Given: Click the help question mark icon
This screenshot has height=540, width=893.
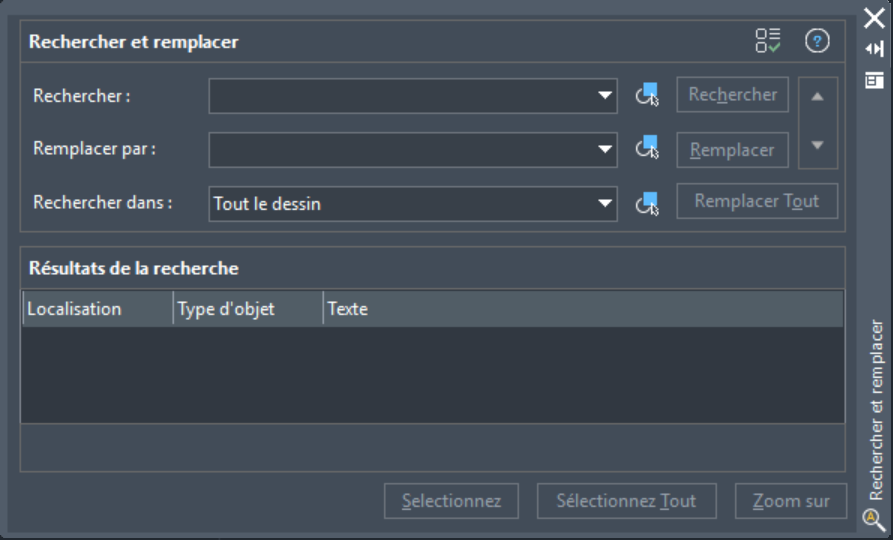Looking at the screenshot, I should 817,41.
